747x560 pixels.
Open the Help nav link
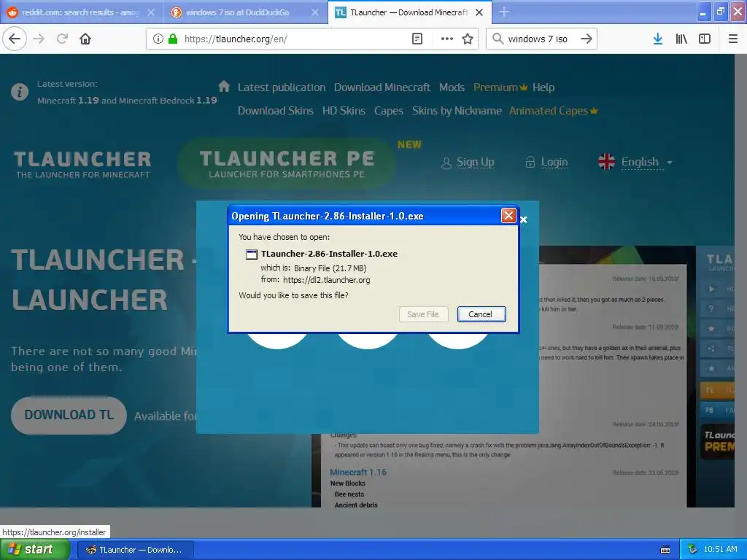[543, 87]
